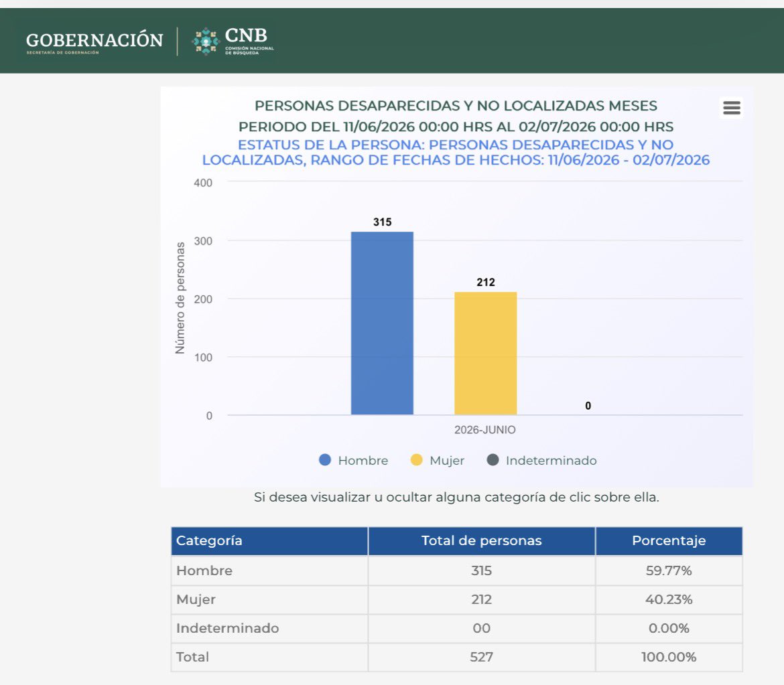Click the 100.00% percentage cell
This screenshot has width=784, height=685.
point(669,657)
